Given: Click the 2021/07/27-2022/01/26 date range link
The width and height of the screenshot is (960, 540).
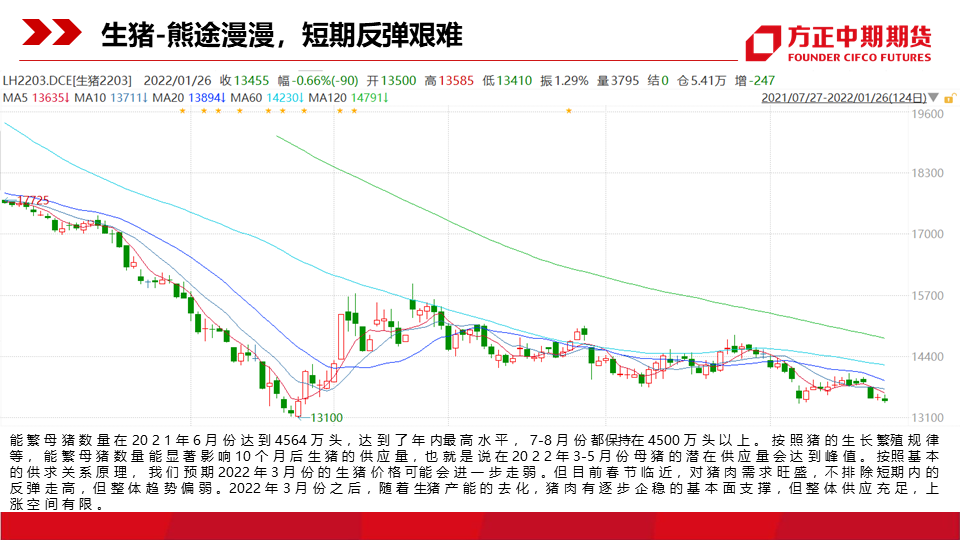Looking at the screenshot, I should [843, 98].
